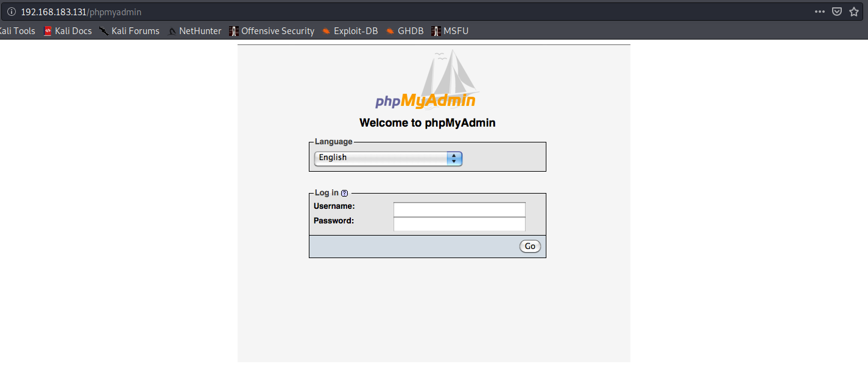The height and width of the screenshot is (375, 868).
Task: Save page to Pocket icon
Action: click(838, 12)
